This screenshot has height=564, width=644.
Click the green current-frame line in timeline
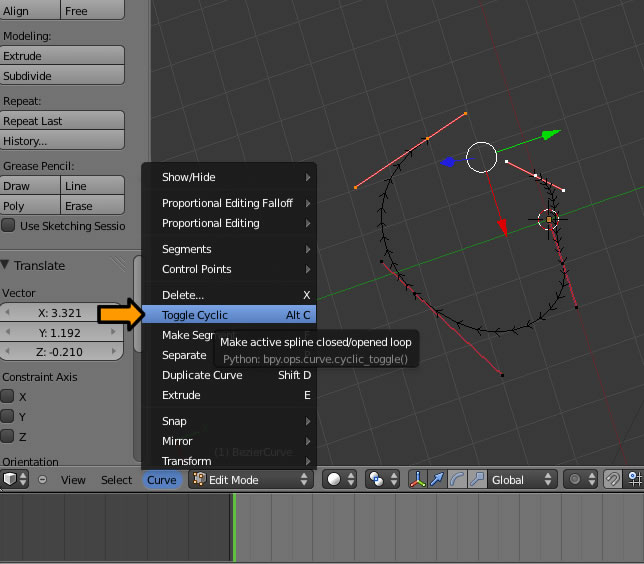(234, 528)
